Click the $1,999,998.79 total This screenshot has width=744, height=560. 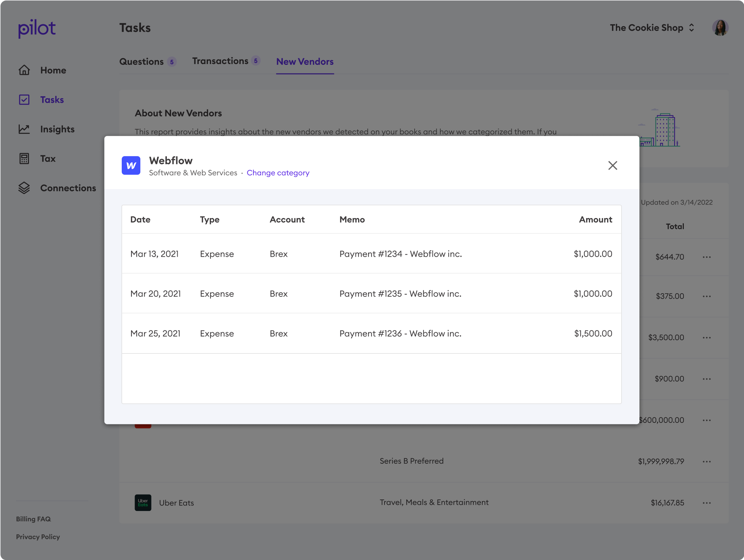661,461
